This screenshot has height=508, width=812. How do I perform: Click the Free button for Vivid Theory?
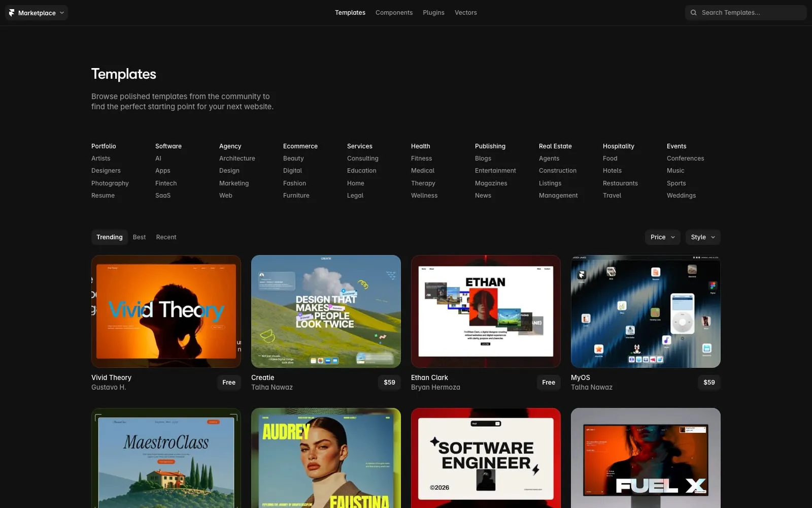(229, 383)
